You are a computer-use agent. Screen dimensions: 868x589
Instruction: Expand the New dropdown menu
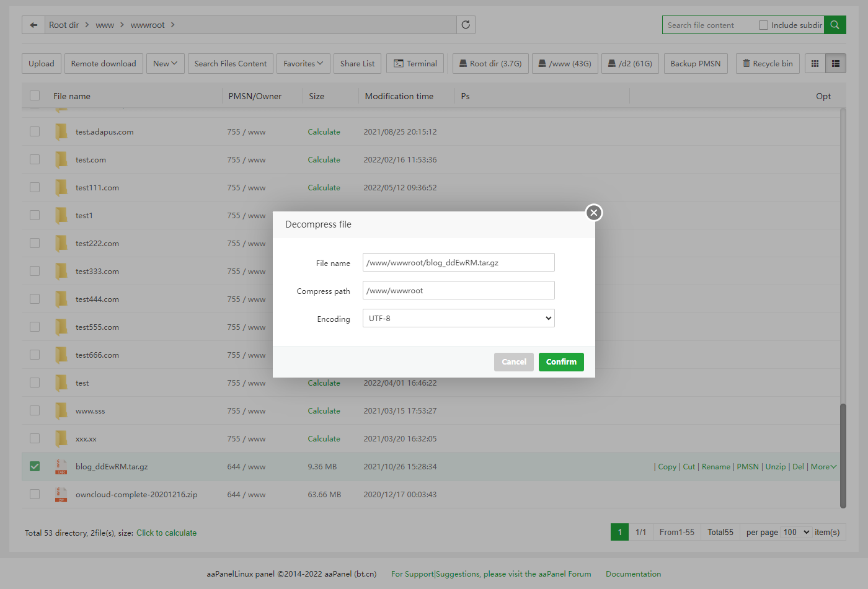(x=165, y=63)
